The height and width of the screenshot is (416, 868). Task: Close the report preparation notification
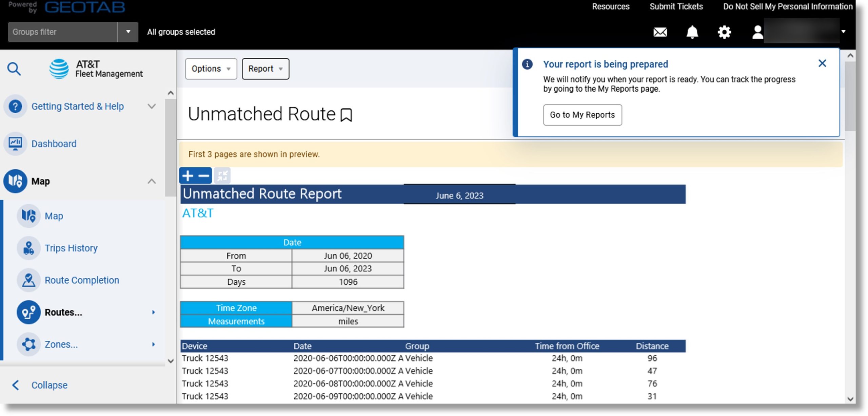[x=822, y=62]
